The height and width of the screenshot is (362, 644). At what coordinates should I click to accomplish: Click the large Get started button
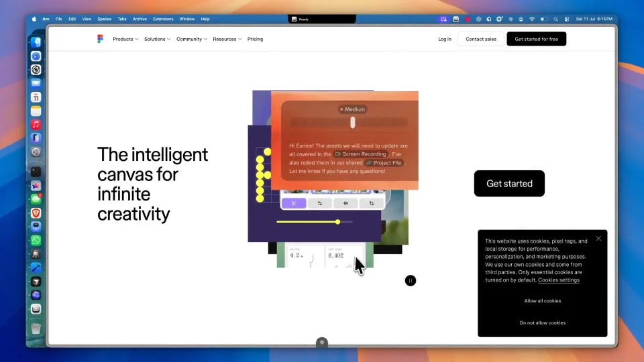click(509, 184)
